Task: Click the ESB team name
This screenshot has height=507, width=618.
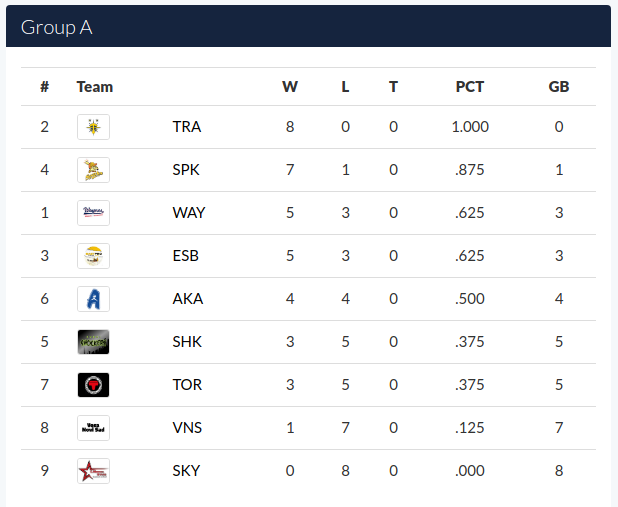Action: [186, 256]
